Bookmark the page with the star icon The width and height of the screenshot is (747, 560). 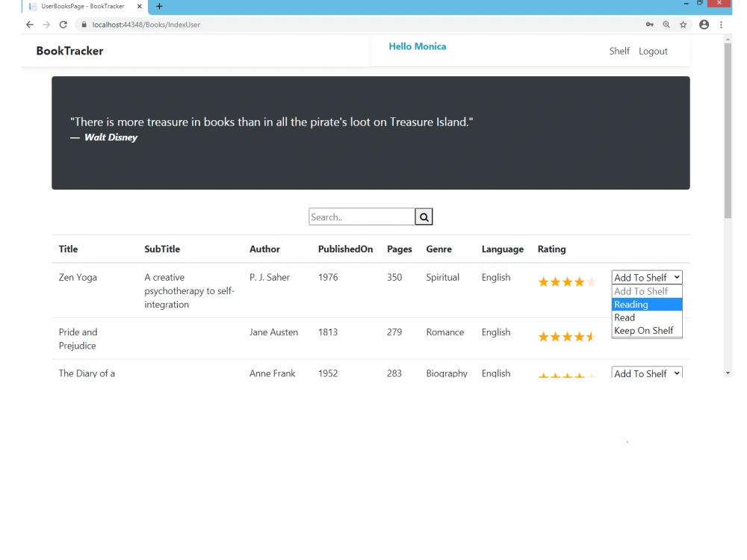pos(683,24)
